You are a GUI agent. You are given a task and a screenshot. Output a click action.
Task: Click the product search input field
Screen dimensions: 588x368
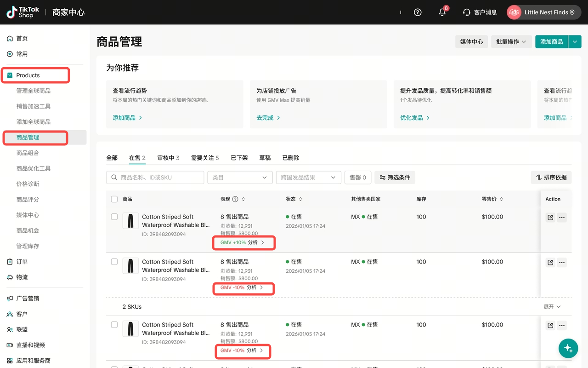pyautogui.click(x=155, y=178)
